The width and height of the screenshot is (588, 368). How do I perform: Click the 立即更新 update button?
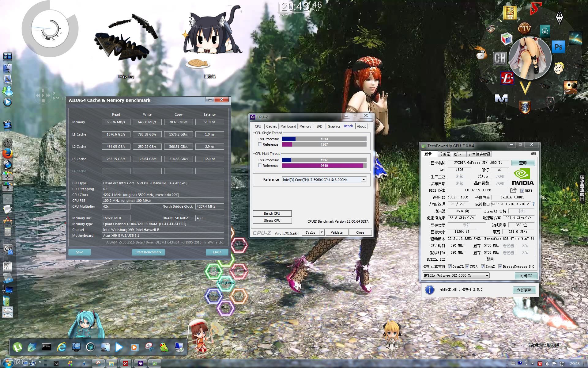[x=524, y=290]
